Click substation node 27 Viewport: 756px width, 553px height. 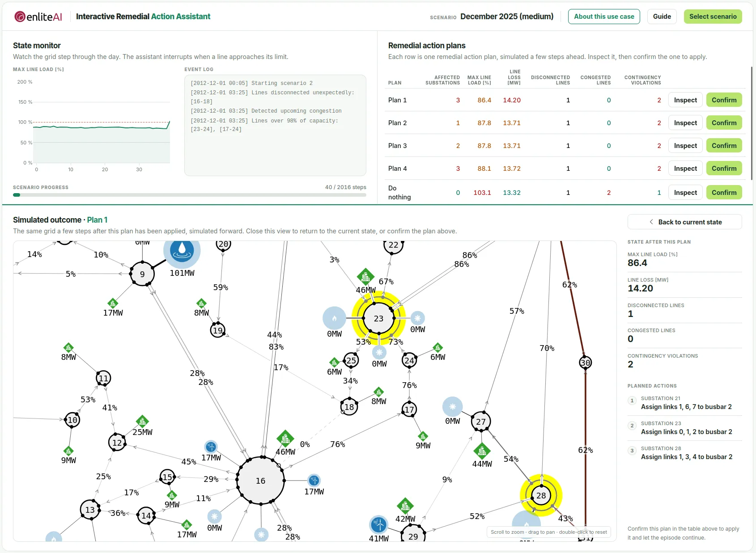(x=481, y=422)
